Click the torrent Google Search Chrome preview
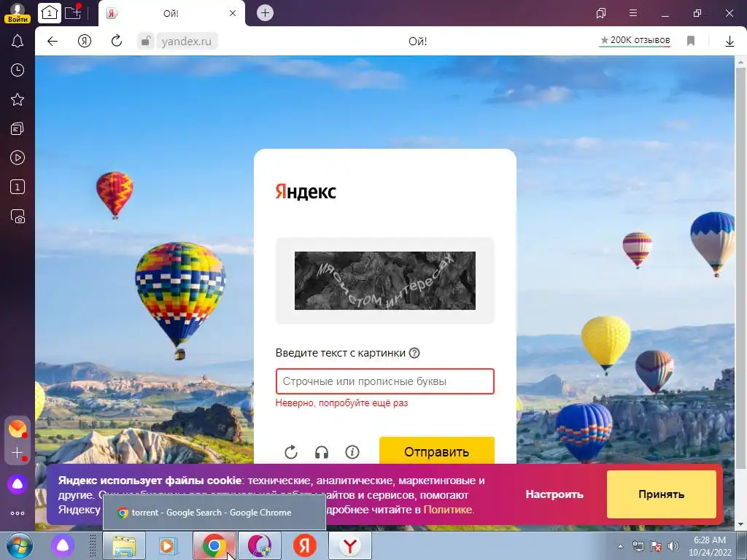 (214, 513)
